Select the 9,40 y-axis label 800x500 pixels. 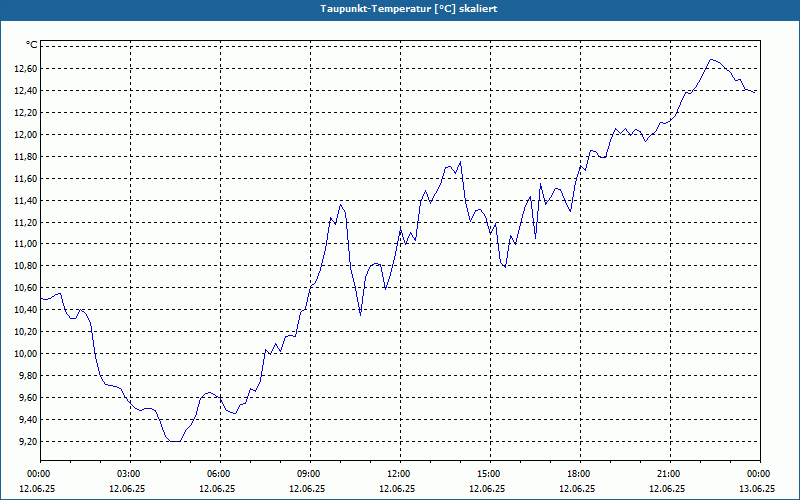point(30,419)
